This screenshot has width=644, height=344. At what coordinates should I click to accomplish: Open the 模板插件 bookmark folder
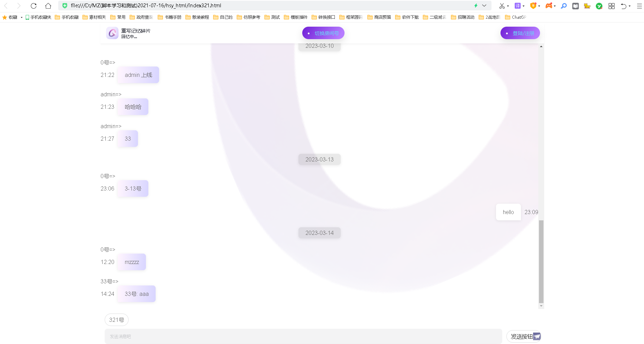(x=296, y=17)
